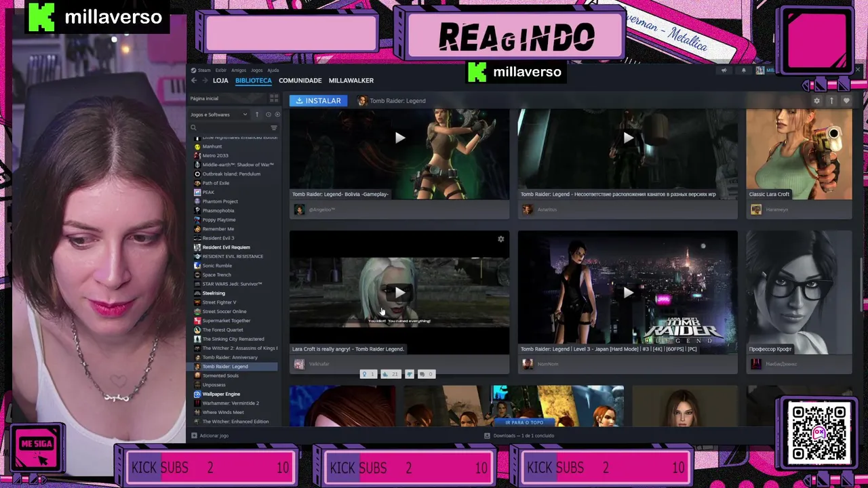This screenshot has height=488, width=868.
Task: Play the Russian-titled Tomb Raider Legend video
Action: (x=628, y=138)
